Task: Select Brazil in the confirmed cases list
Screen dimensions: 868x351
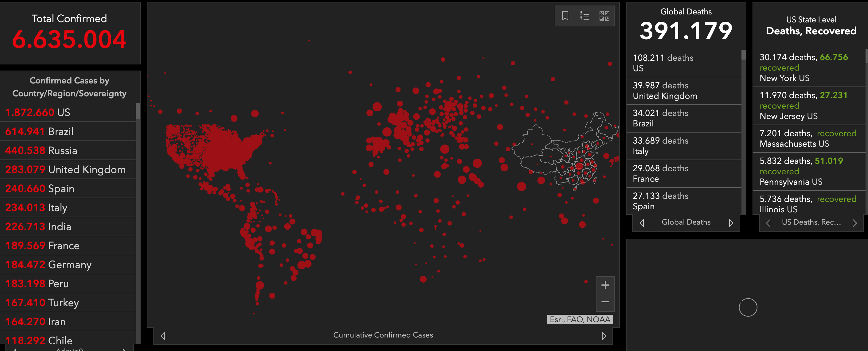Action: pos(61,131)
